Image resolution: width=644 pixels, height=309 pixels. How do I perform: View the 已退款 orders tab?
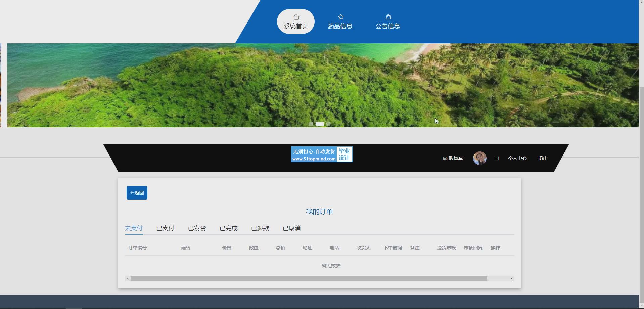260,228
